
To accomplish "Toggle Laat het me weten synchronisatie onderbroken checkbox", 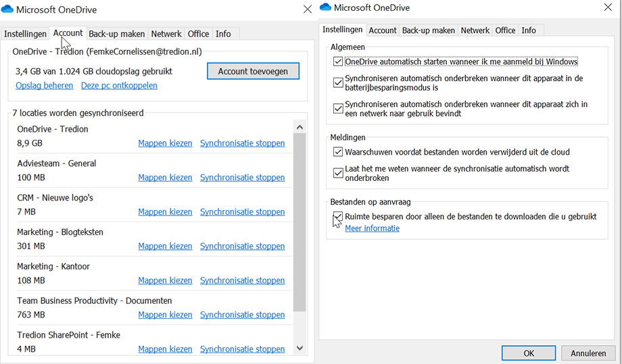I will (x=338, y=173).
